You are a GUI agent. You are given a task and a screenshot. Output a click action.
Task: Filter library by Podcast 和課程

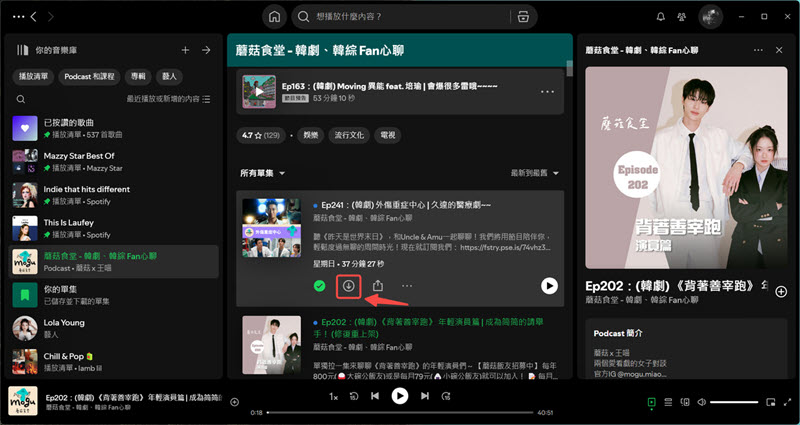tap(89, 77)
